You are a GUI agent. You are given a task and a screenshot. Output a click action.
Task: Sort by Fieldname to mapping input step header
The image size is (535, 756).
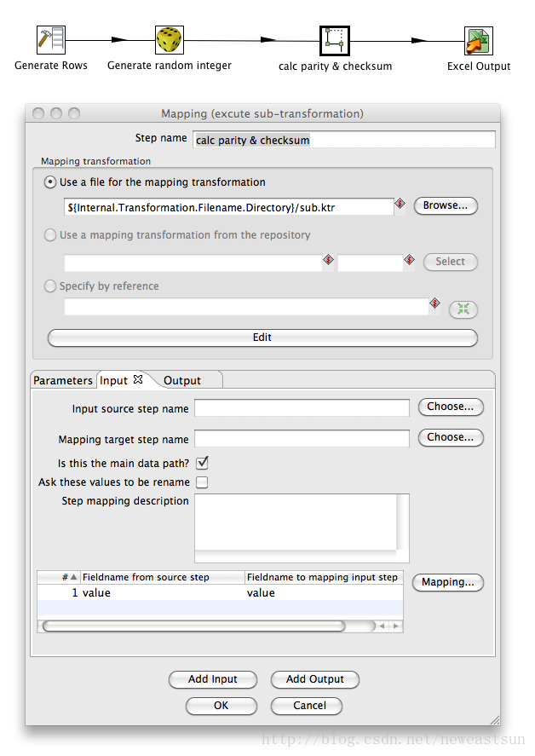pyautogui.click(x=324, y=577)
